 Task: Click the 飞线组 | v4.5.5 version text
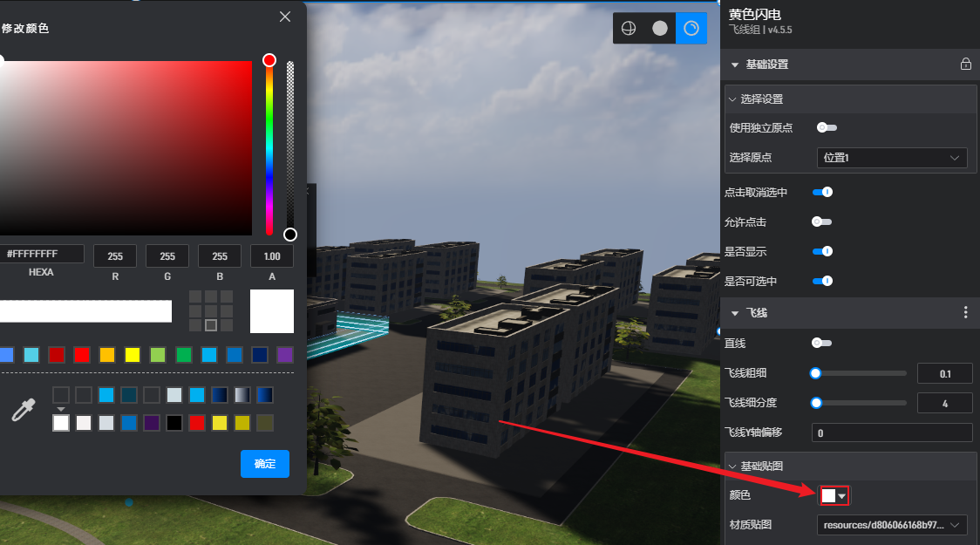tap(760, 30)
